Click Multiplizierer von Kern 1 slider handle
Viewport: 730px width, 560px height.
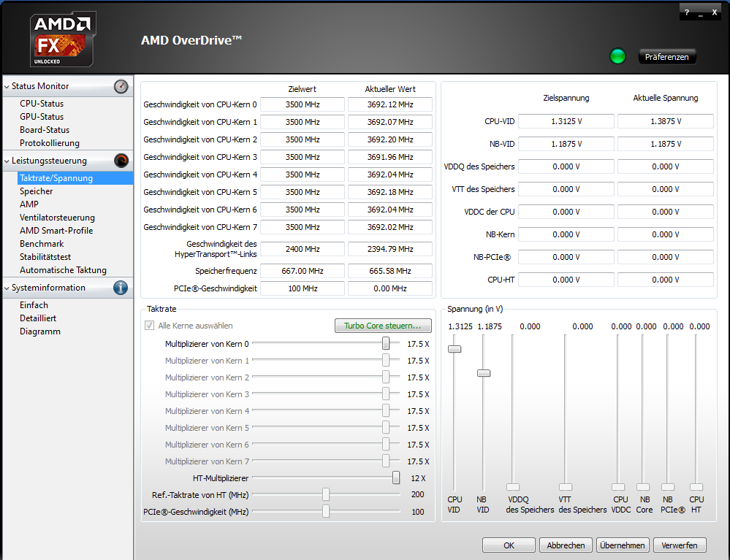coord(386,360)
